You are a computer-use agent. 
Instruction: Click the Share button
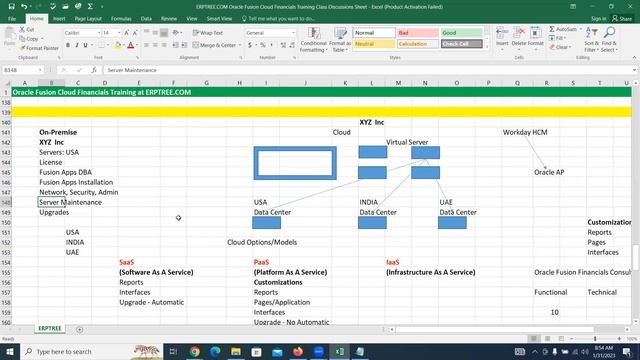pyautogui.click(x=622, y=18)
